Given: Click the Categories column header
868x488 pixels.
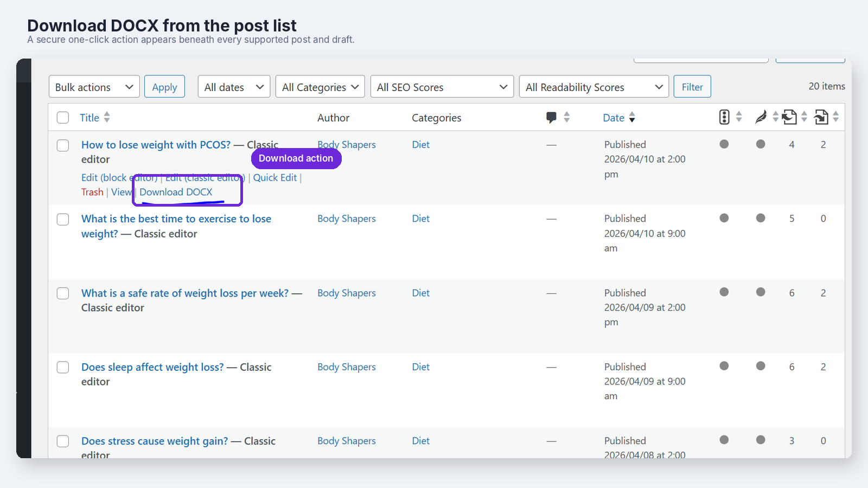Looking at the screenshot, I should [x=436, y=118].
